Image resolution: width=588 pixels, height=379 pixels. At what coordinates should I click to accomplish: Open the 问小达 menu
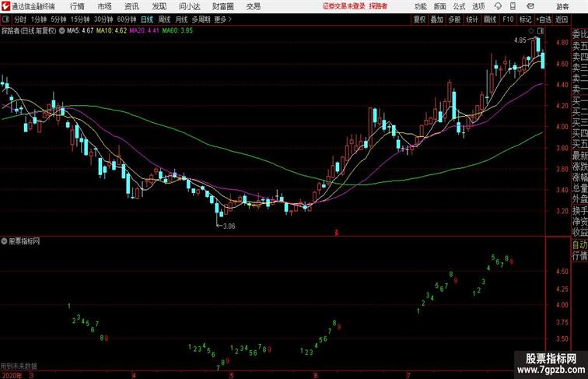[189, 6]
